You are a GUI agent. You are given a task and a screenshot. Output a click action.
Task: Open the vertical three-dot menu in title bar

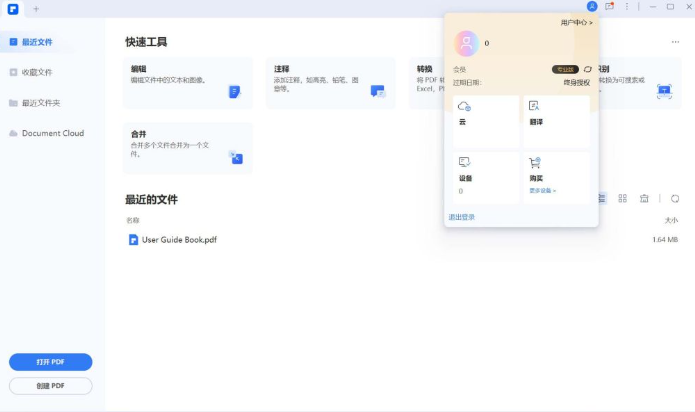pyautogui.click(x=627, y=7)
